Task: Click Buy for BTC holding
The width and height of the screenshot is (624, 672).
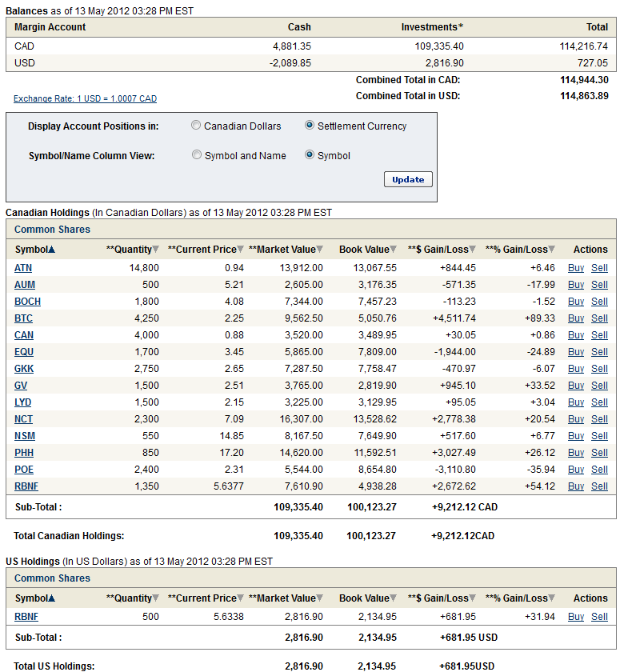Action: coord(575,318)
